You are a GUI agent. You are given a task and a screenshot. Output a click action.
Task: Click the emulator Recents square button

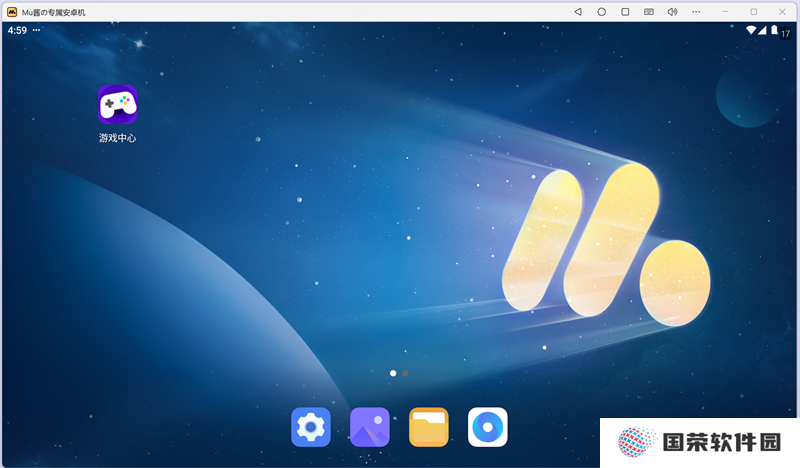625,12
